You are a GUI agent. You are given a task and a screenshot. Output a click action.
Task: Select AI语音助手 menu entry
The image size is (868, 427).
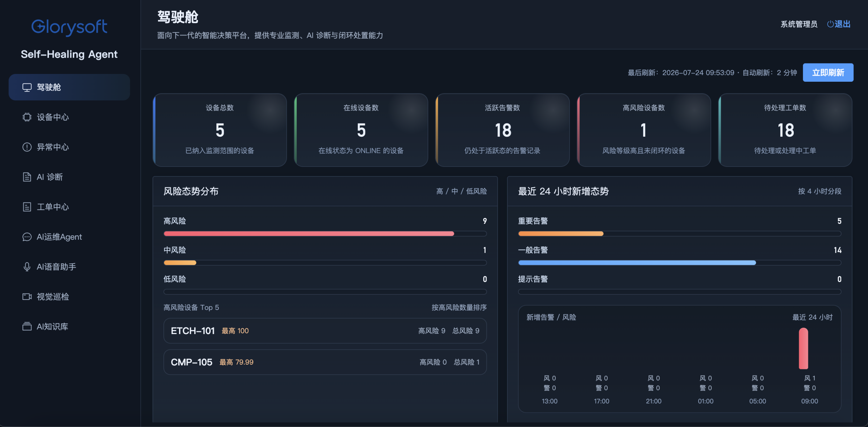coord(69,267)
